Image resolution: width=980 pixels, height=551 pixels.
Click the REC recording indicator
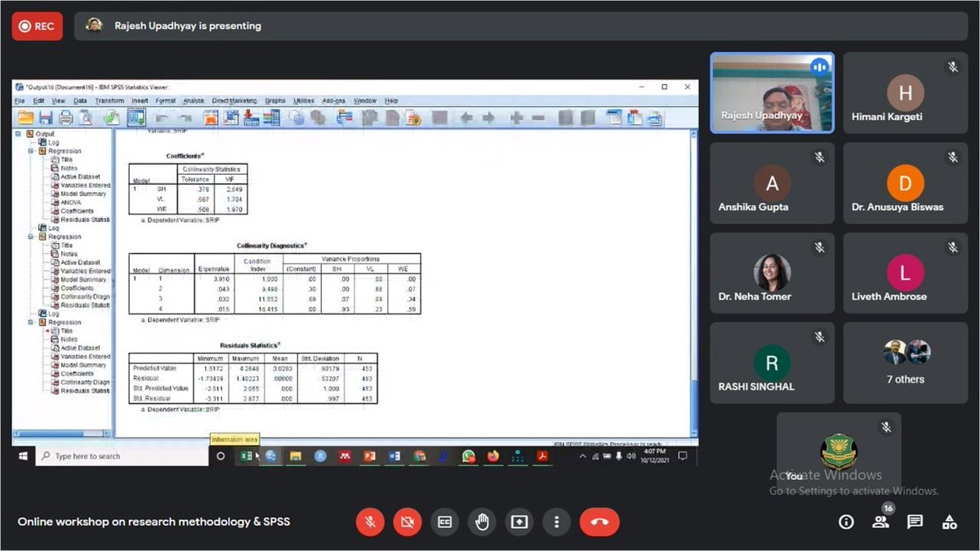38,26
